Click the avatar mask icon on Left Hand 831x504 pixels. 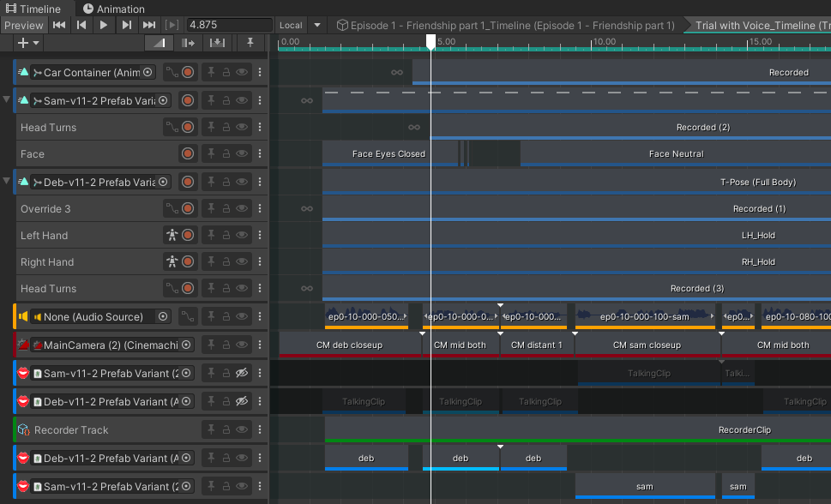pos(172,236)
